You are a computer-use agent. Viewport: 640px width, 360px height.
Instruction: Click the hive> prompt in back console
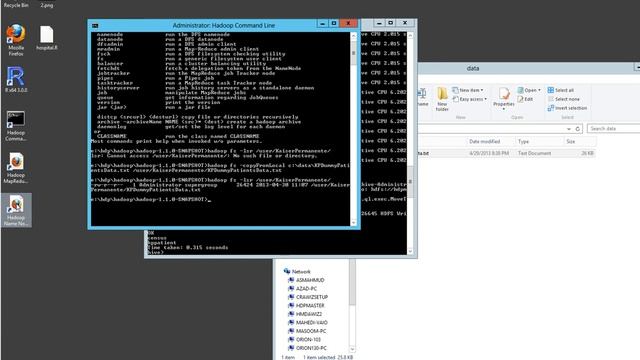155,252
